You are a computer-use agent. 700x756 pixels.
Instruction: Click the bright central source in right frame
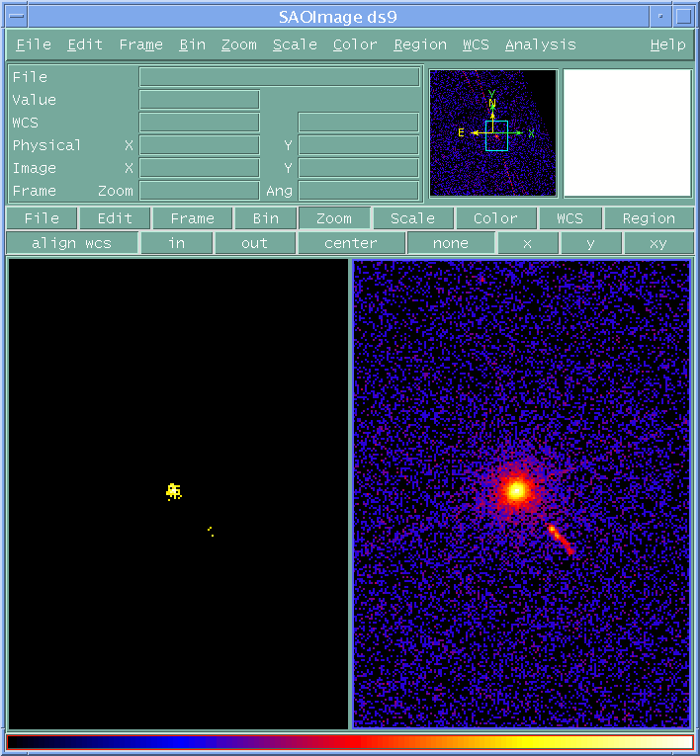coord(517,490)
